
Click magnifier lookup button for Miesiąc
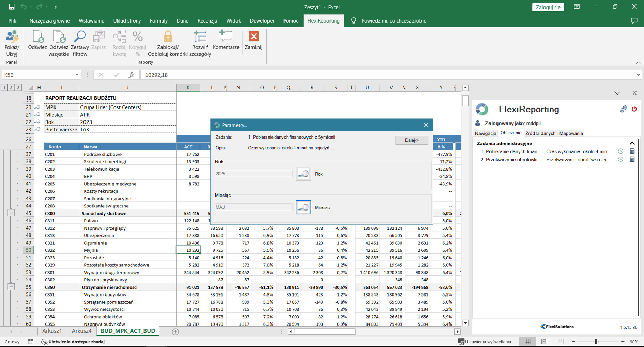coord(303,207)
